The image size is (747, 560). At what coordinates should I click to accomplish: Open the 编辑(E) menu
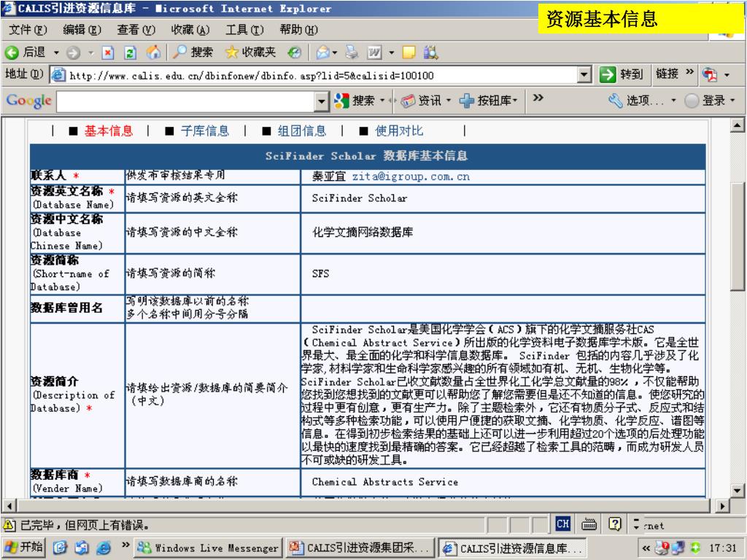tap(82, 29)
